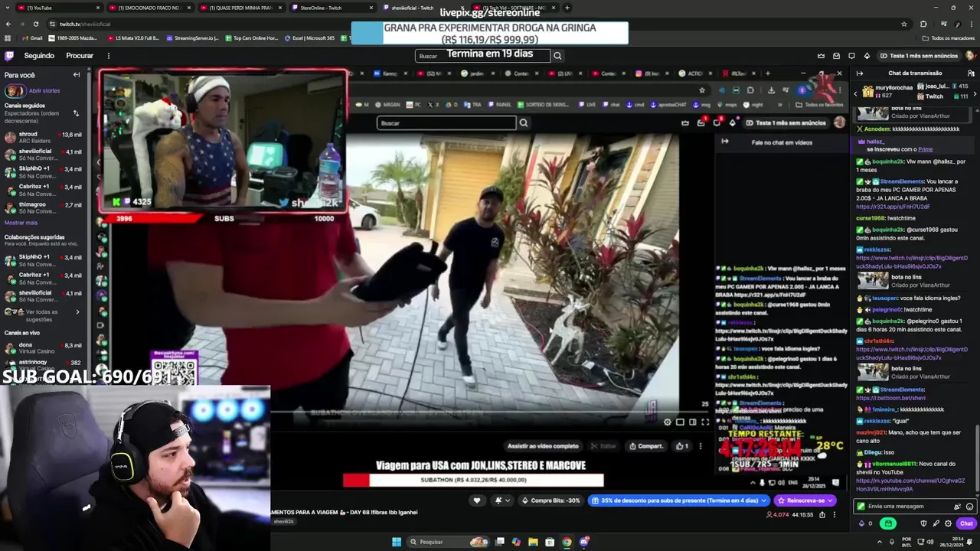Image resolution: width=980 pixels, height=551 pixels.
Task: Open the Twitch home logo
Action: coord(9,56)
